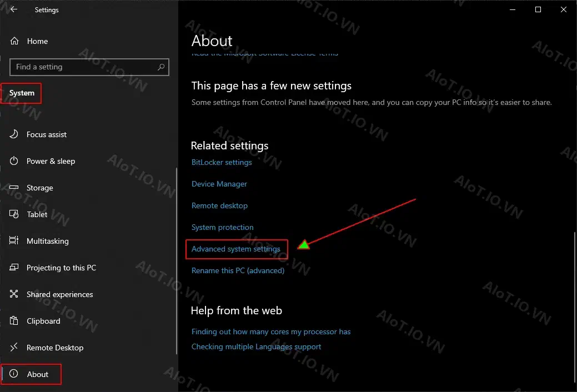Click the Help from the web heading
The height and width of the screenshot is (392, 577).
(236, 310)
